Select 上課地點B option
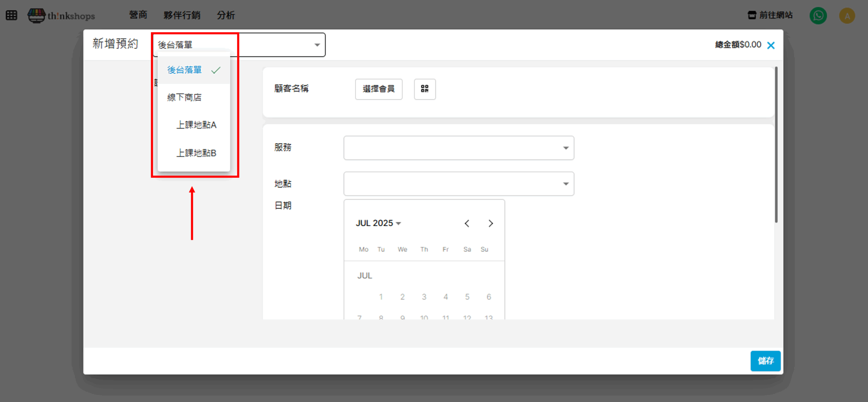Screen dimensions: 868x402 click(196, 153)
